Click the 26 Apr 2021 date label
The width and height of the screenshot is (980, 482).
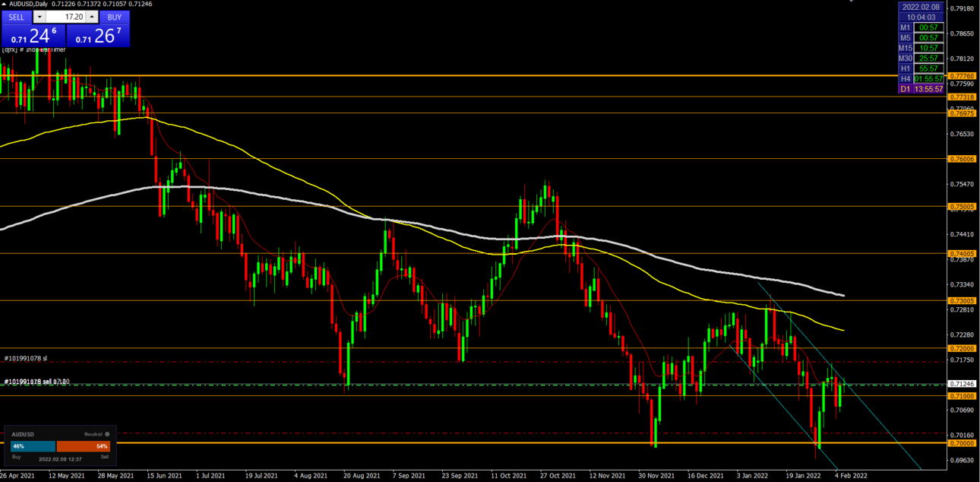(17, 476)
